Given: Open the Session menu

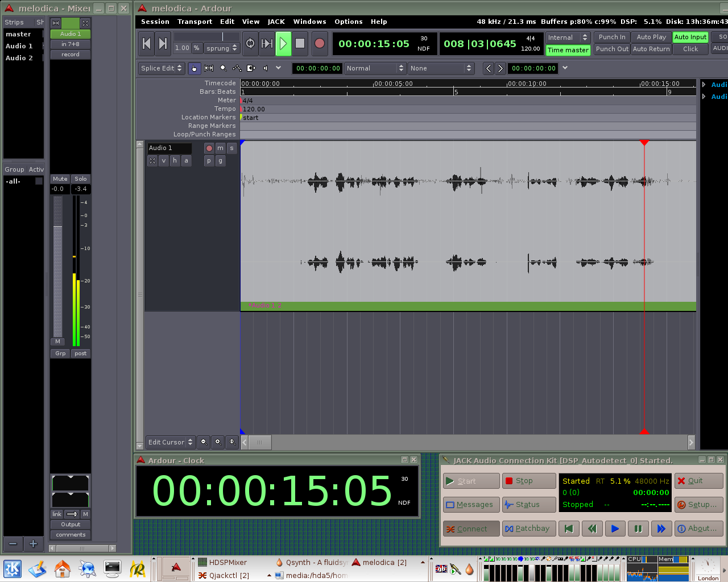Looking at the screenshot, I should click(x=155, y=22).
